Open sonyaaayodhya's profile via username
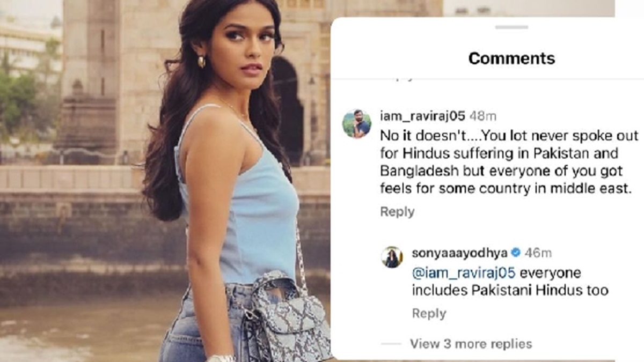This screenshot has width=644, height=362. tap(459, 253)
